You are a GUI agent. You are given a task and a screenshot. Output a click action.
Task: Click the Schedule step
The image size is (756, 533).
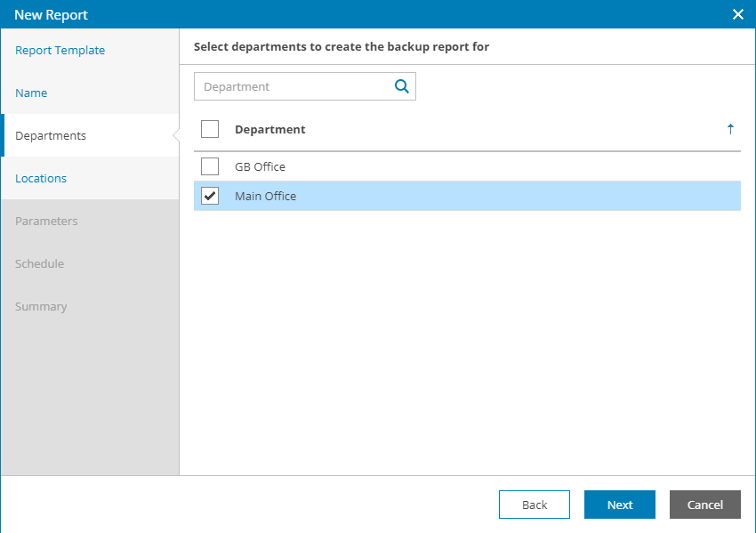click(39, 264)
